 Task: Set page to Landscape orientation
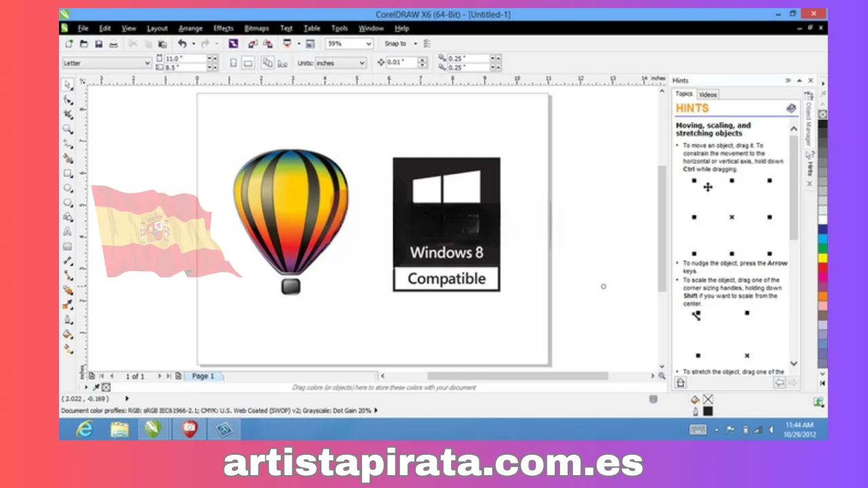click(x=248, y=63)
